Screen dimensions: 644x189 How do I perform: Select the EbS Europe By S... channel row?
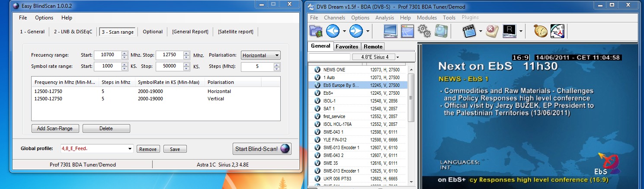coord(358,85)
